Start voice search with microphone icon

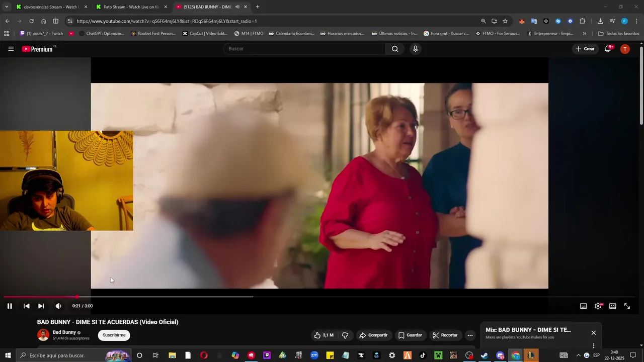click(x=415, y=49)
